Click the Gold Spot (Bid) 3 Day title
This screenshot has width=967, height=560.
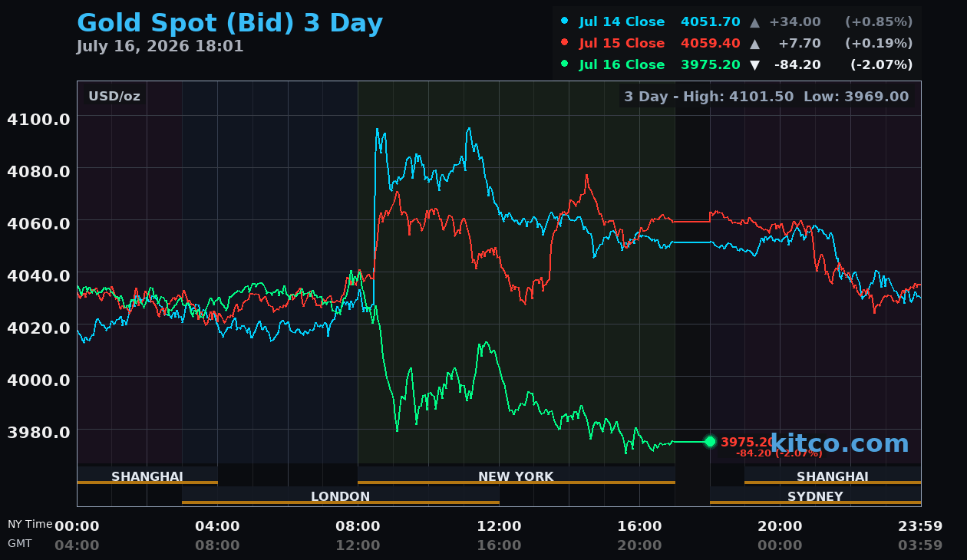pyautogui.click(x=229, y=23)
